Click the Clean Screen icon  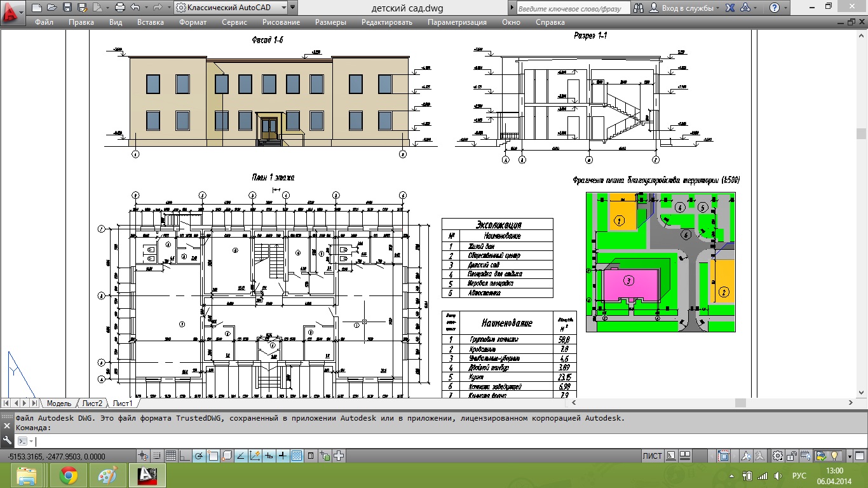(x=859, y=456)
